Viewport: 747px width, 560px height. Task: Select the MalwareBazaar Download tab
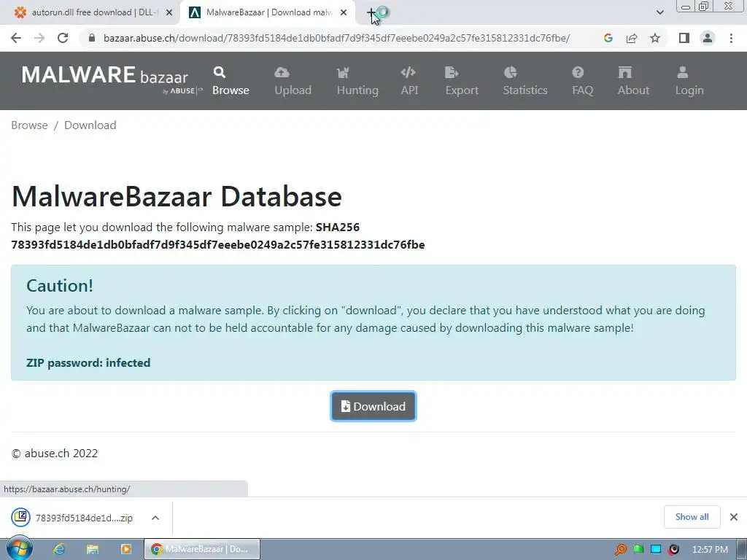pyautogui.click(x=267, y=12)
